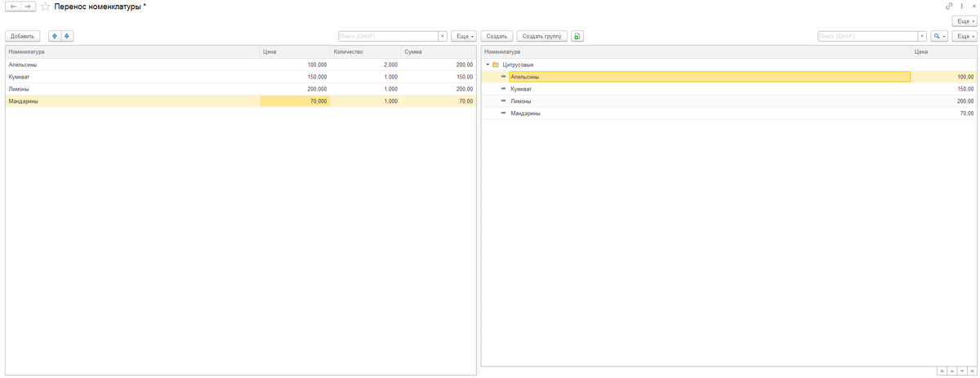Click the Создать button

coord(497,36)
